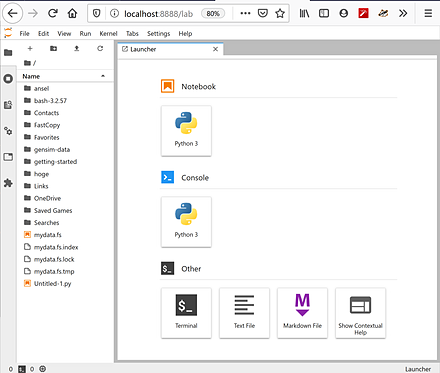Image resolution: width=440 pixels, height=373 pixels.
Task: Open the page actions three-dot menu
Action: point(245,13)
